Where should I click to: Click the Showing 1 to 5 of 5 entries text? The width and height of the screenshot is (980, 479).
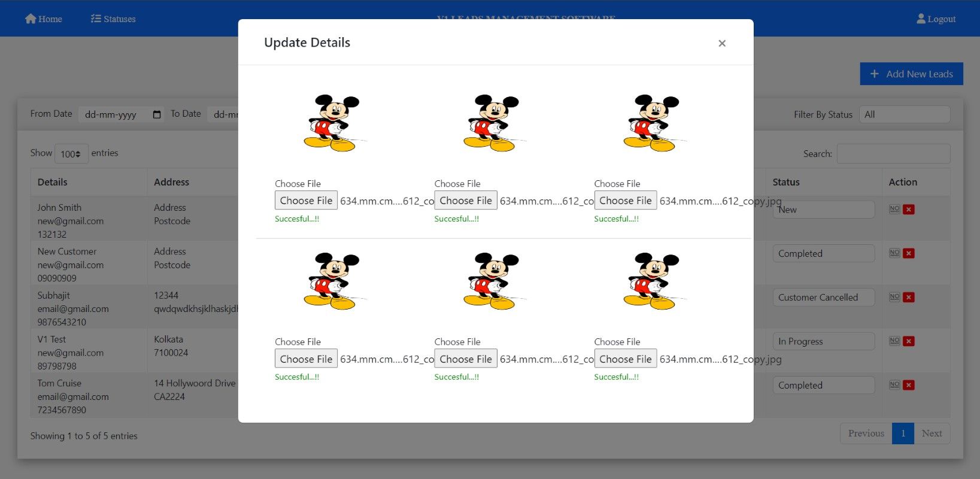tap(84, 436)
